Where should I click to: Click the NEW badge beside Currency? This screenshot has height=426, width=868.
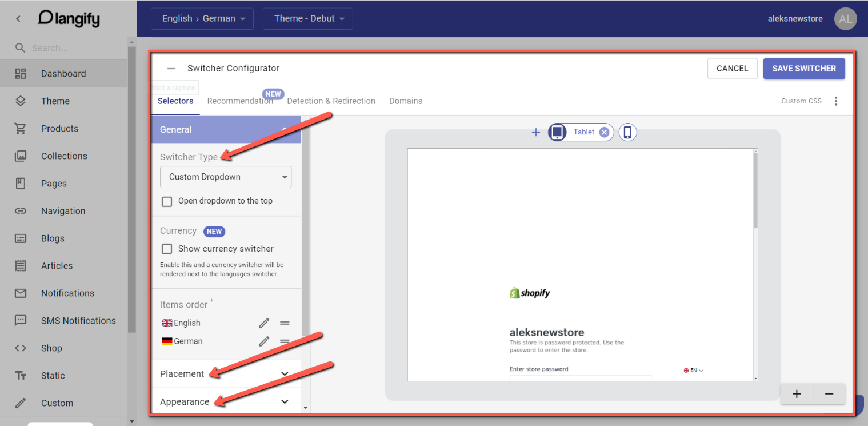[x=214, y=232]
